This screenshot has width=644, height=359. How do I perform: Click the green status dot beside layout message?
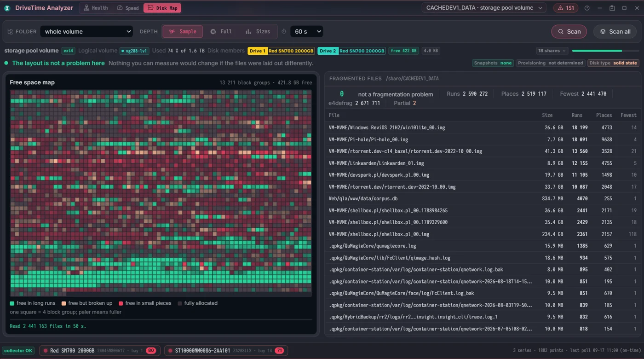[x=6, y=63]
